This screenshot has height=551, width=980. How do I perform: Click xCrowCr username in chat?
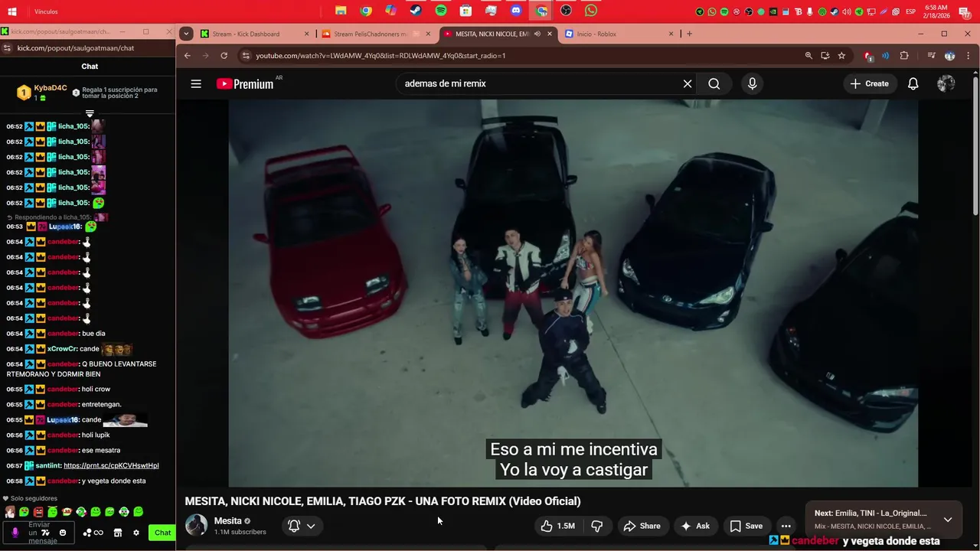(62, 349)
